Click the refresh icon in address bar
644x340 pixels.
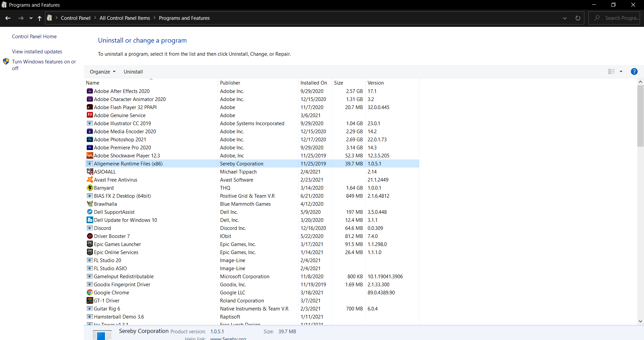[578, 18]
